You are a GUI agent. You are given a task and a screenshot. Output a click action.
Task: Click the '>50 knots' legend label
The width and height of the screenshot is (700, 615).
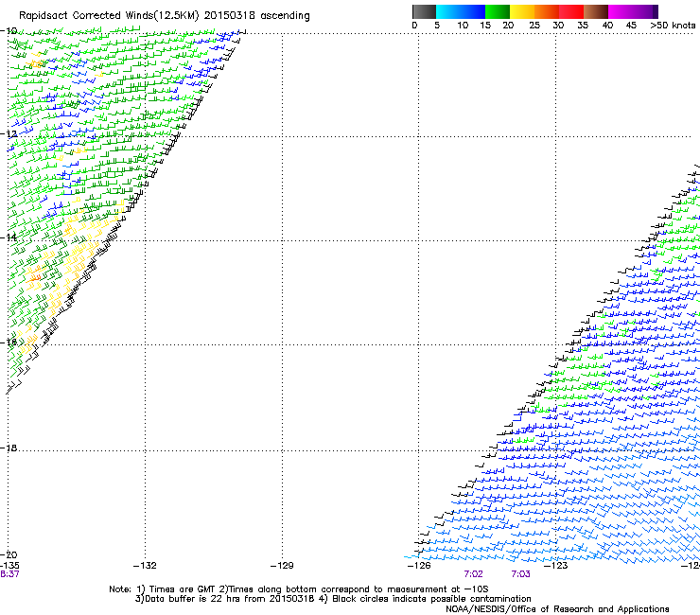point(673,26)
